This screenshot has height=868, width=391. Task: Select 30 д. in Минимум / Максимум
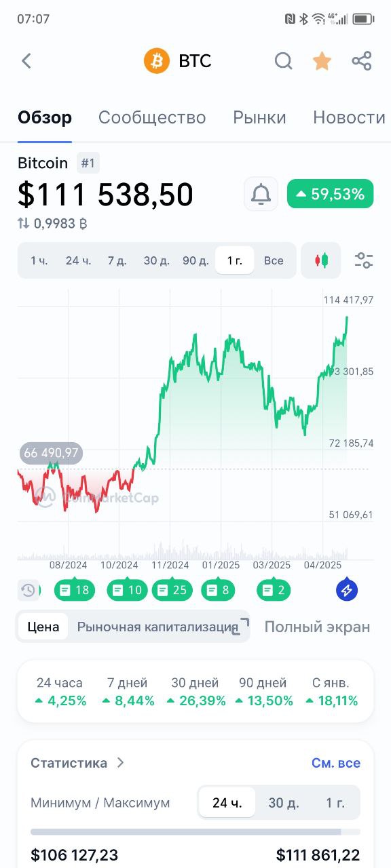point(284,803)
